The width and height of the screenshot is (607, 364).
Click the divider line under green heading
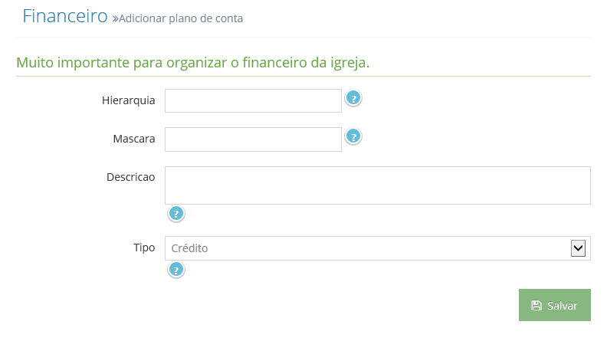coord(303,77)
